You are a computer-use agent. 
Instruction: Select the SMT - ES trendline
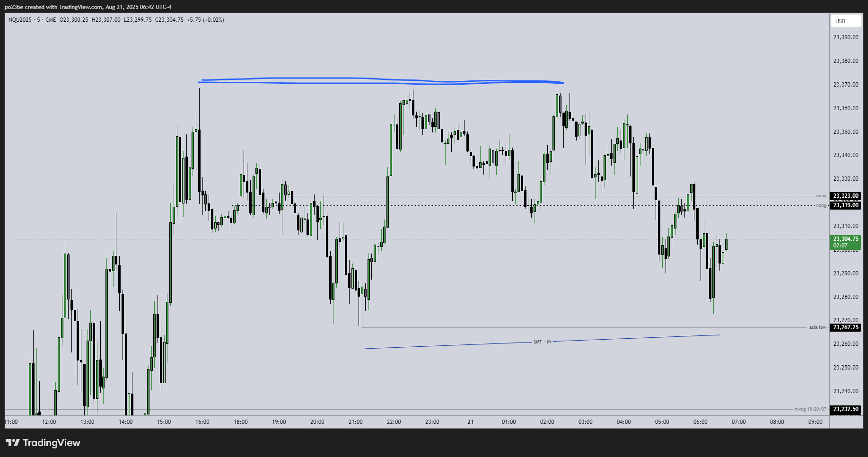[x=542, y=342]
